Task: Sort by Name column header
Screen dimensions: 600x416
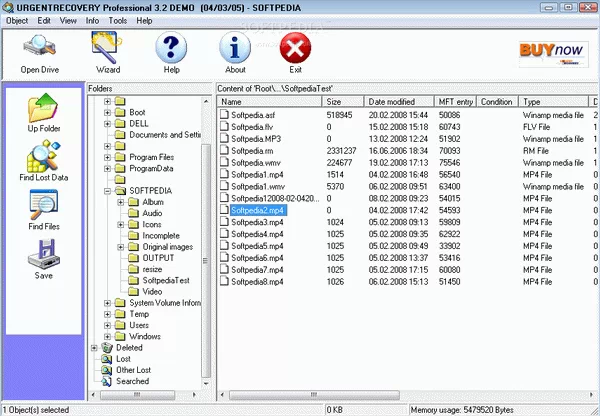Action: (269, 102)
